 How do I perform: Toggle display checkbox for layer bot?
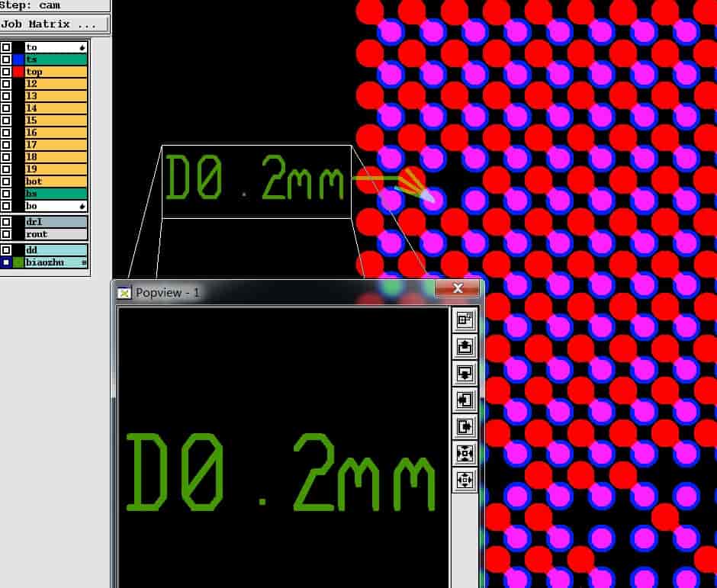pos(6,182)
